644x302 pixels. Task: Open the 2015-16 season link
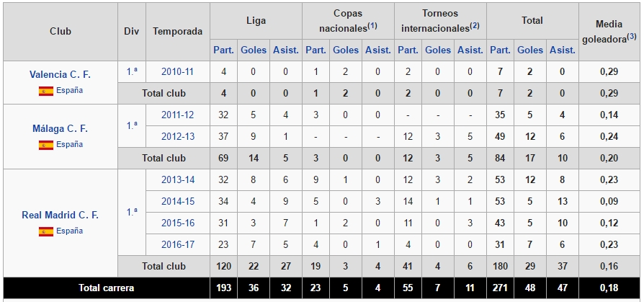[177, 223]
